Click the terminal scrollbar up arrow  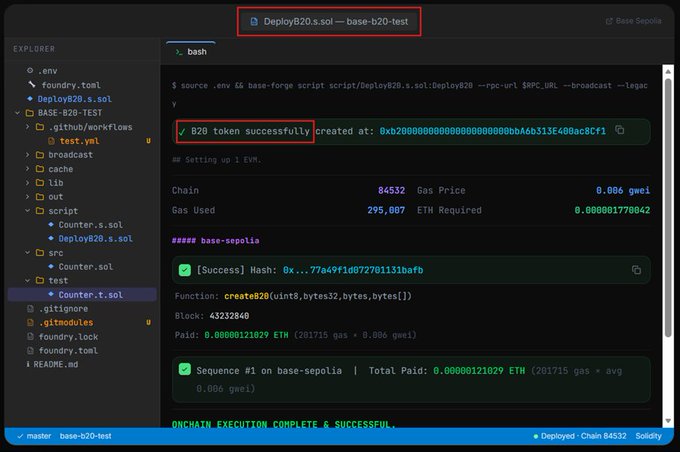coord(668,71)
